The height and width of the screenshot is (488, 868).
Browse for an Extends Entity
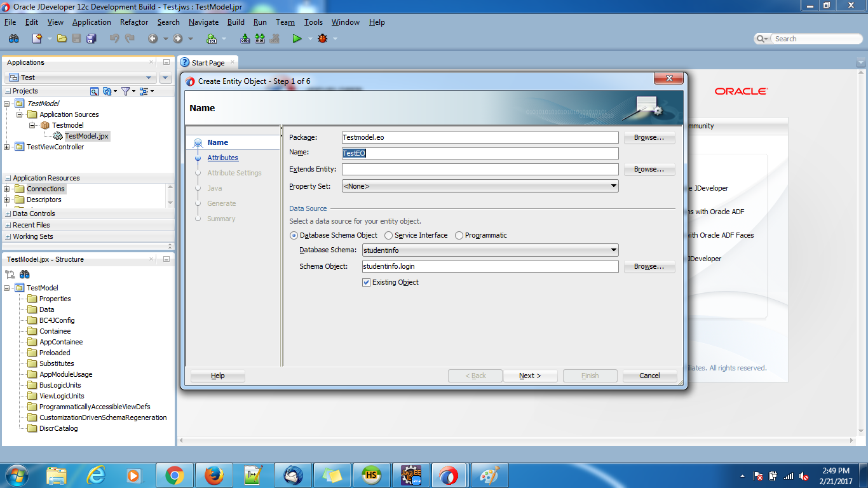(649, 169)
